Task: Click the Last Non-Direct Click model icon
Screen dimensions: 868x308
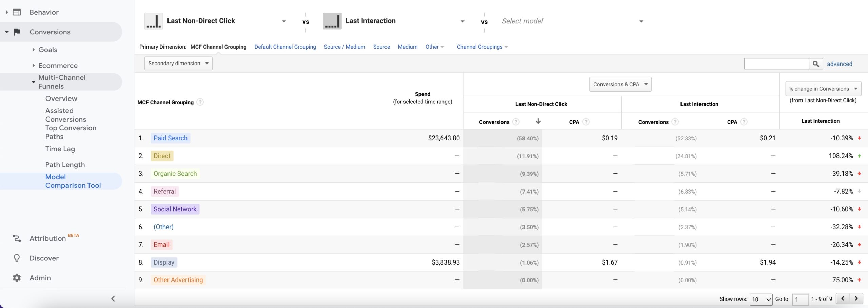Action: coord(154,21)
